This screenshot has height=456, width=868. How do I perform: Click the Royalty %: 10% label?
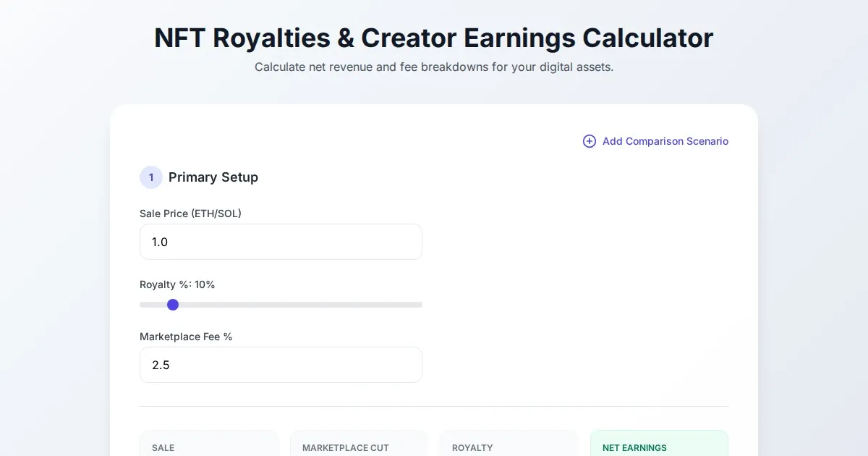[x=177, y=284]
